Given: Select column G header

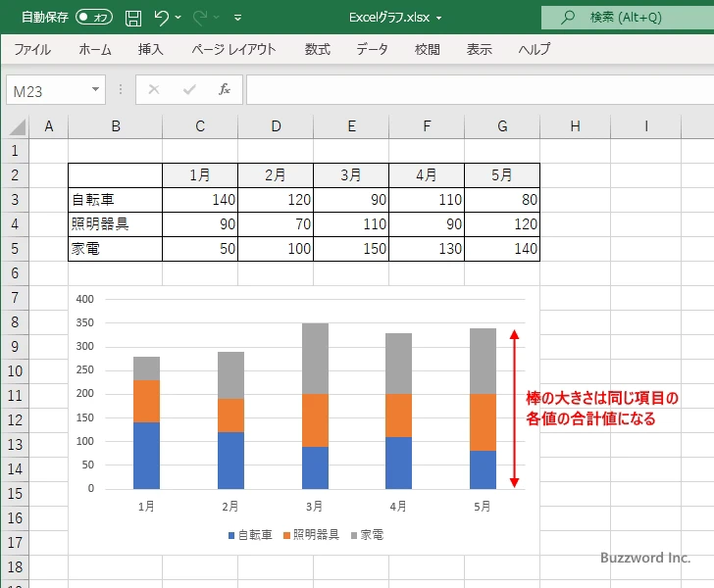Looking at the screenshot, I should tap(502, 126).
